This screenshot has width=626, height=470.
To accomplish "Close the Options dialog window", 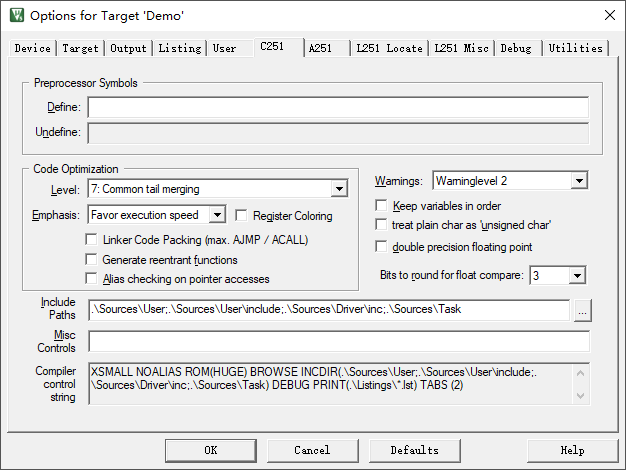I will [x=609, y=15].
